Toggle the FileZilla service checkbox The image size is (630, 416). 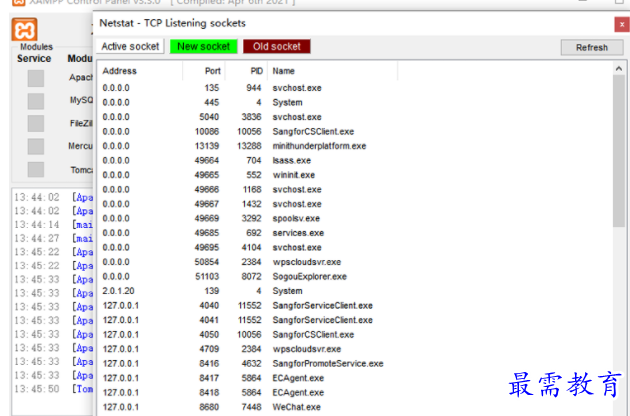(x=36, y=124)
